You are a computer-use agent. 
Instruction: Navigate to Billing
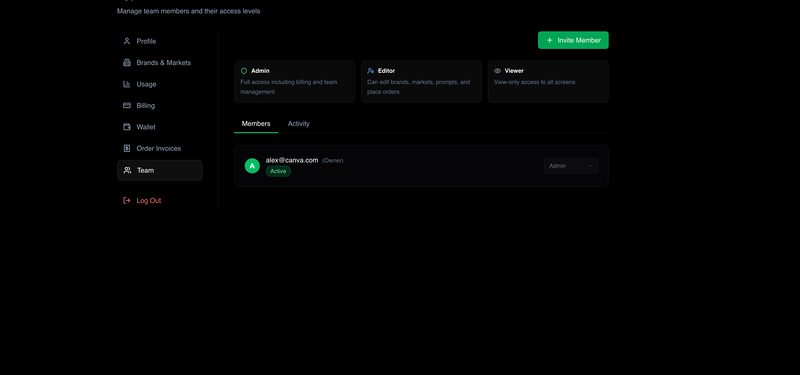coord(160,106)
